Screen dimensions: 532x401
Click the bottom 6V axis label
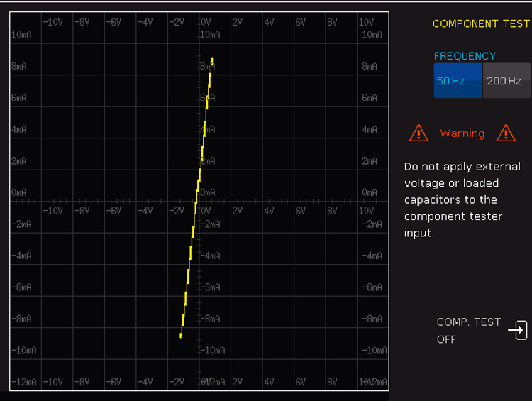[x=301, y=382]
